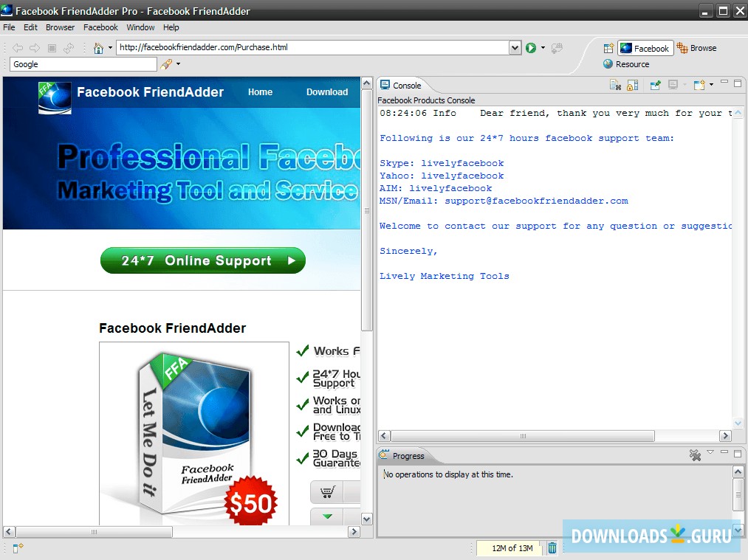Click the Clear Console icon
Viewport: 748px width, 560px height.
pos(615,86)
